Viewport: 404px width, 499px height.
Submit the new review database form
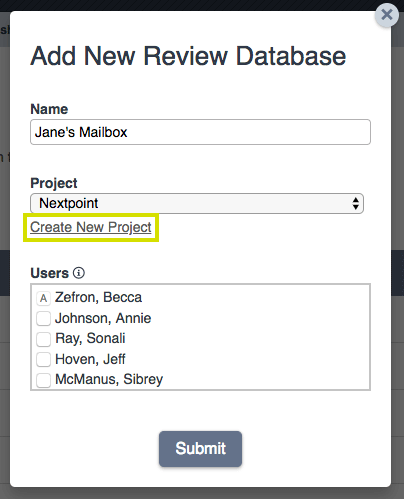(200, 449)
